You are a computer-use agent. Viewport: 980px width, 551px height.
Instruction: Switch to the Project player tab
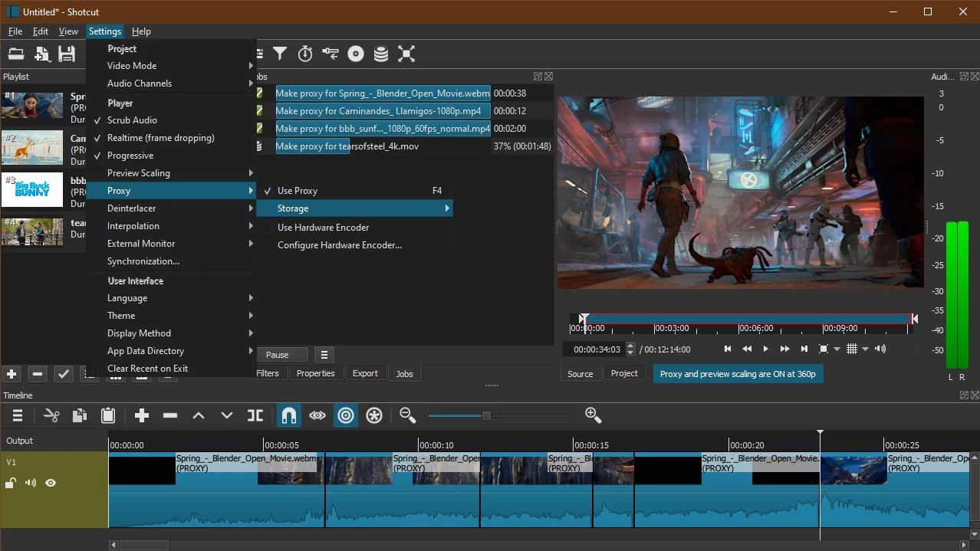[624, 373]
